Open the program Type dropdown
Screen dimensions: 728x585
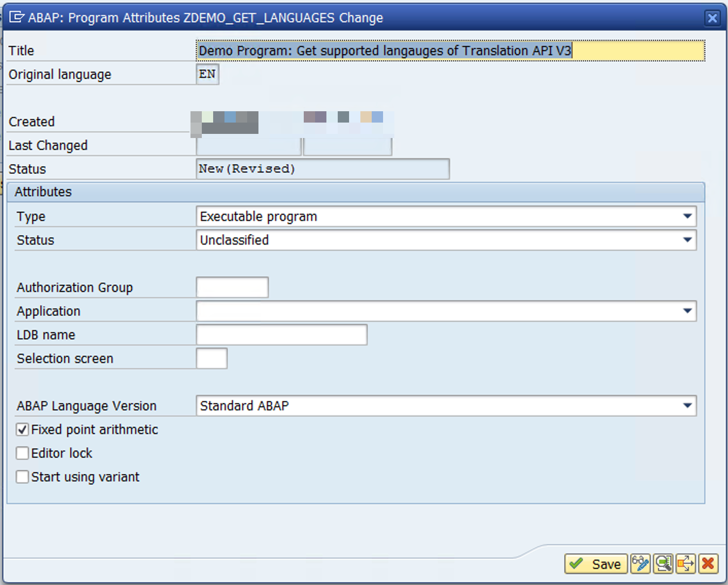[687, 216]
